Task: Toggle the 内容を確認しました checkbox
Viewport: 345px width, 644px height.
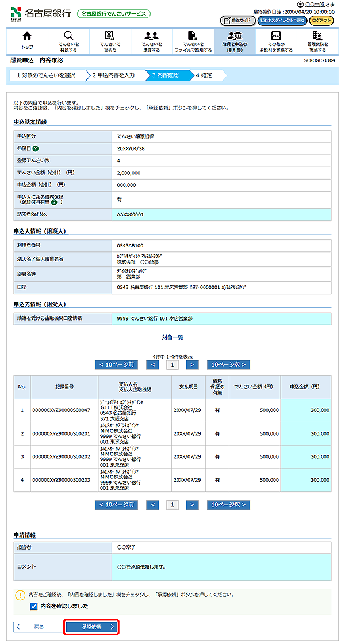Action: coord(34,606)
